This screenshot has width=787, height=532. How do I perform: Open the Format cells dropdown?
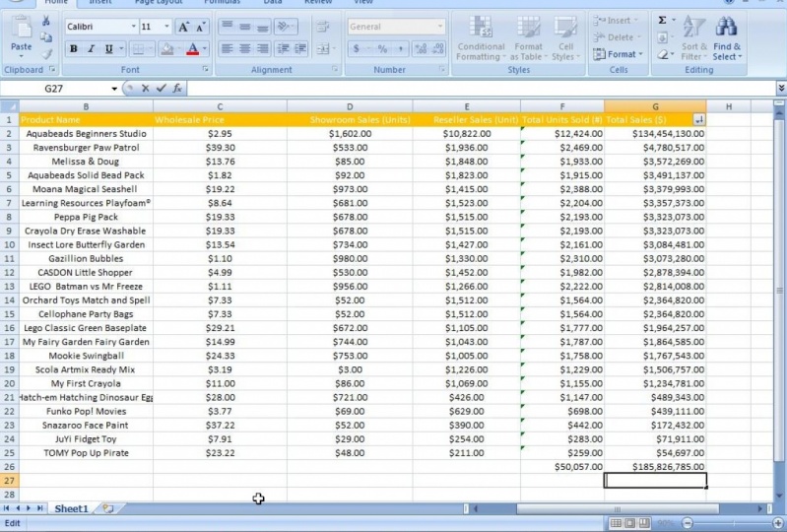pos(618,54)
